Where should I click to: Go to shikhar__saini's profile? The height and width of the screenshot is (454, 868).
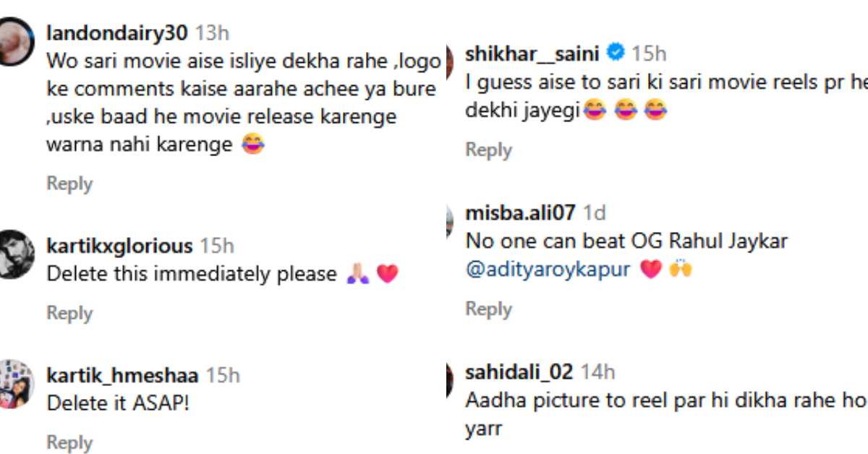(532, 53)
